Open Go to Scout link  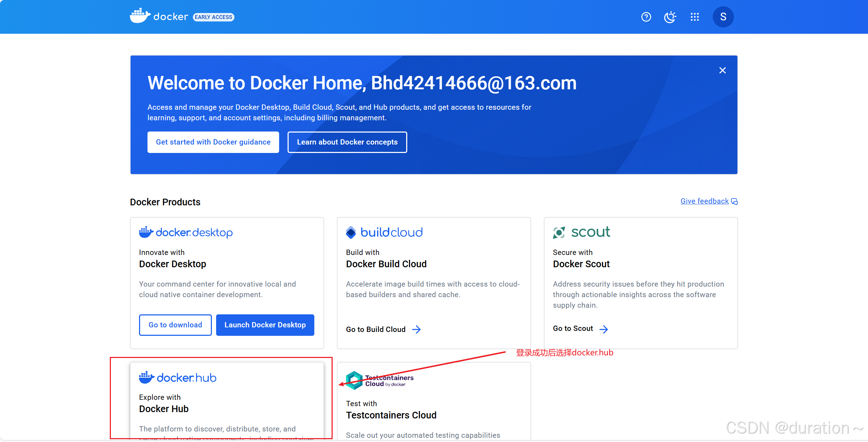pyautogui.click(x=573, y=328)
